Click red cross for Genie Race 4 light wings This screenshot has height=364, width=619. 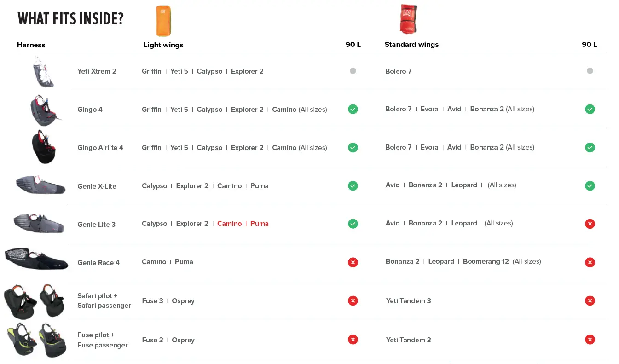(x=353, y=262)
